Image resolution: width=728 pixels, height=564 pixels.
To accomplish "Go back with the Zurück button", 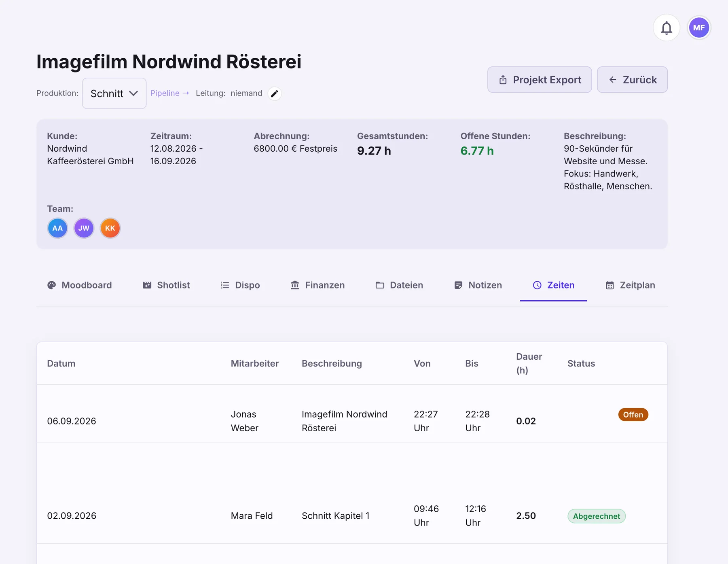I will pyautogui.click(x=632, y=80).
